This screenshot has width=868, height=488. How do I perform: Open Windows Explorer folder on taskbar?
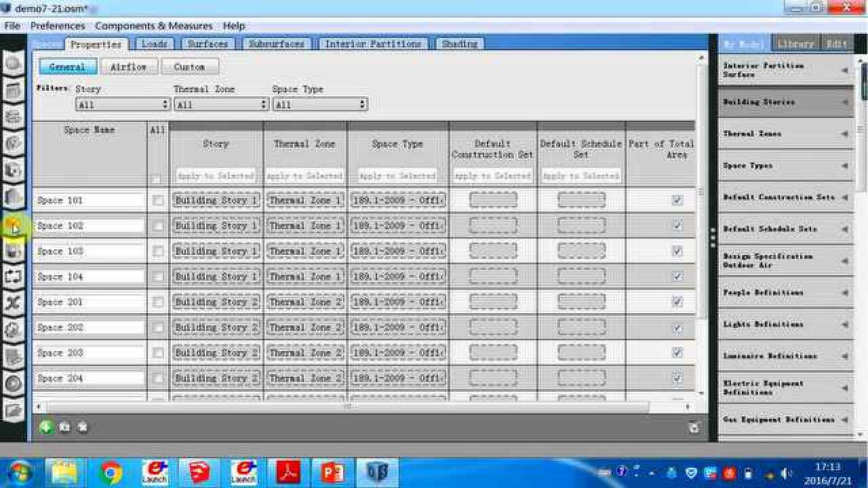tap(66, 472)
